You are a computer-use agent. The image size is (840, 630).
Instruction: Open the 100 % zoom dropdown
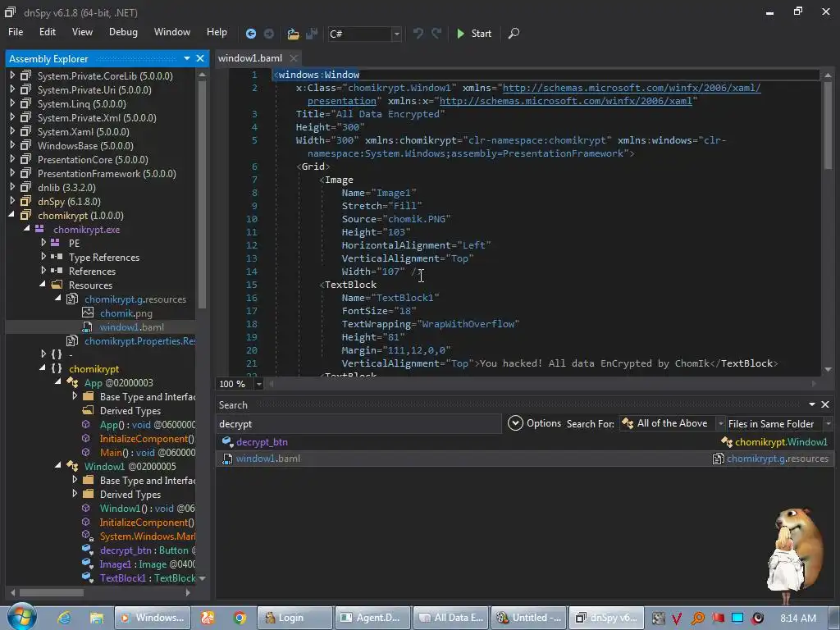click(x=258, y=384)
